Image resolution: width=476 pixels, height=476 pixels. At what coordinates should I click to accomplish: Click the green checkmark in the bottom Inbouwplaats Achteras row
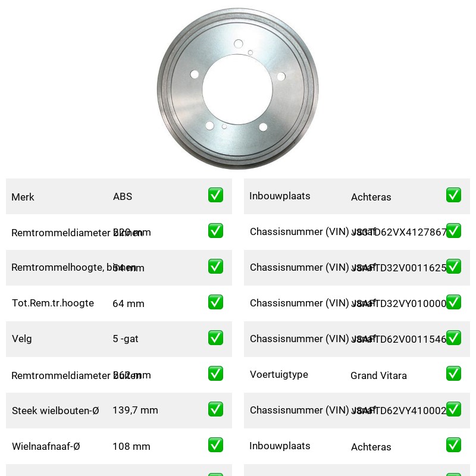point(453,445)
